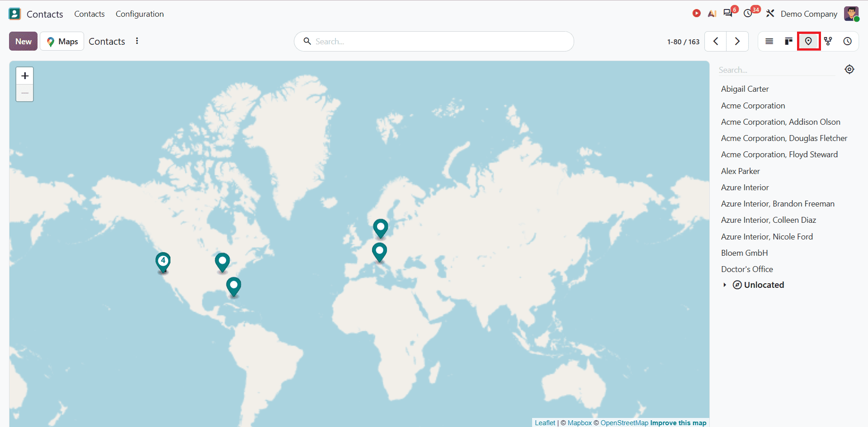Select the map view icon

(808, 41)
